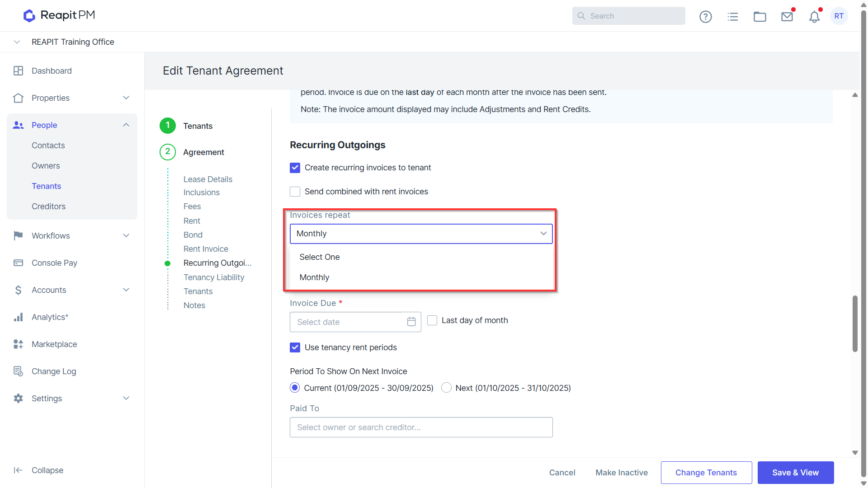Click the RT user avatar
The width and height of the screenshot is (868, 488).
[x=839, y=16]
